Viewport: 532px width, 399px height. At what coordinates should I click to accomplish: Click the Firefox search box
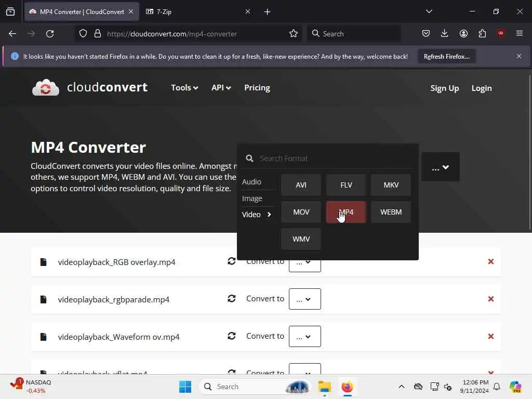pos(353,34)
